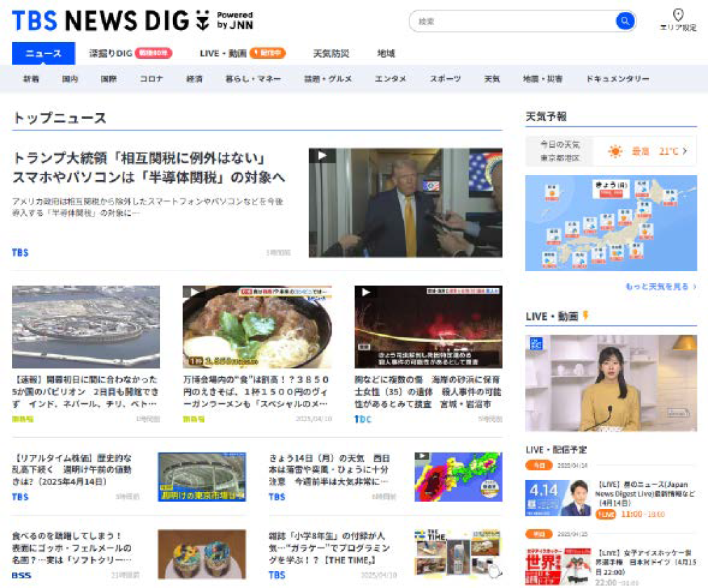
Task: Read the 海岸の砂浜 保育士女性 article
Action: click(x=428, y=391)
